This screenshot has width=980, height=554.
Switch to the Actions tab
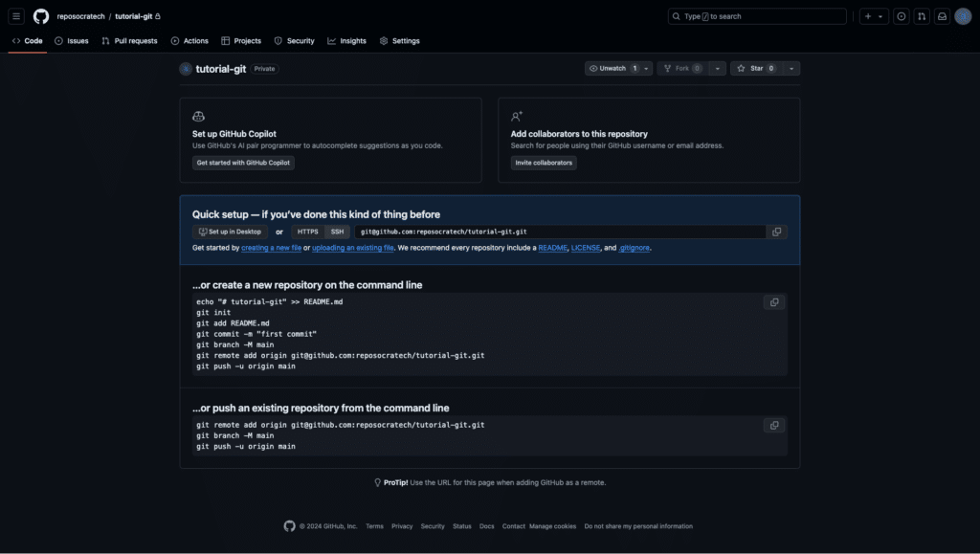click(x=189, y=40)
